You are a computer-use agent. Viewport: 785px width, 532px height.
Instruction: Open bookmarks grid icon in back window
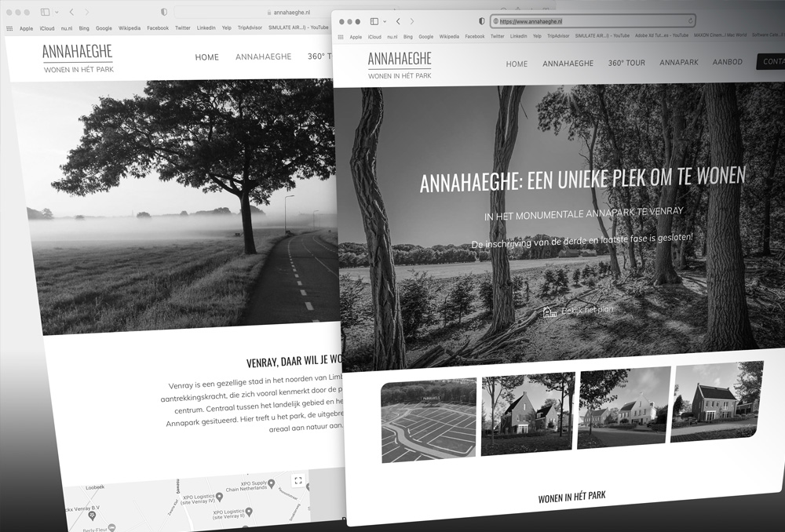pyautogui.click(x=9, y=28)
